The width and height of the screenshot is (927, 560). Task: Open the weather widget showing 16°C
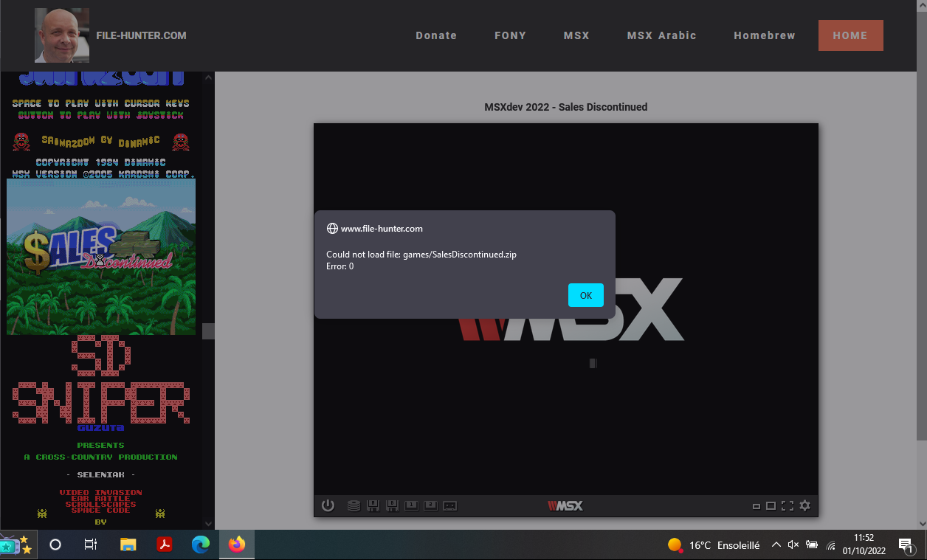[x=713, y=545]
